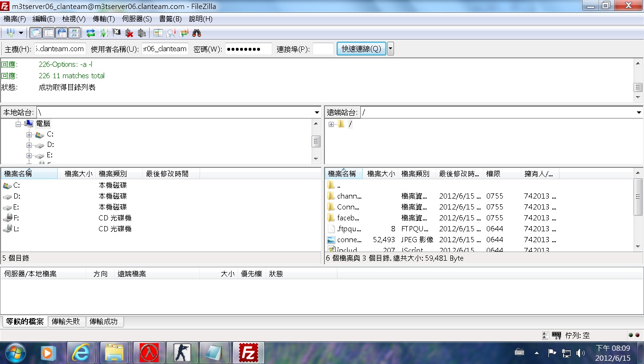Switch to the 等候的檔案 queue tab
644x364 pixels.
(x=25, y=321)
